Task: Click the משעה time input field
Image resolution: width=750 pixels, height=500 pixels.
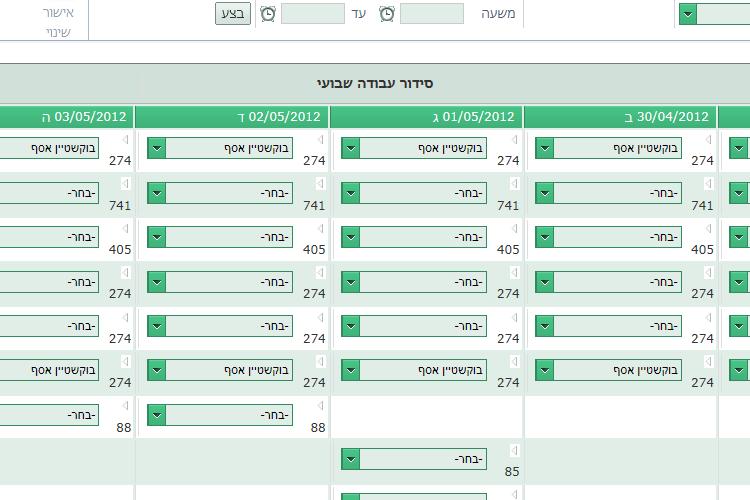Action: [x=432, y=13]
